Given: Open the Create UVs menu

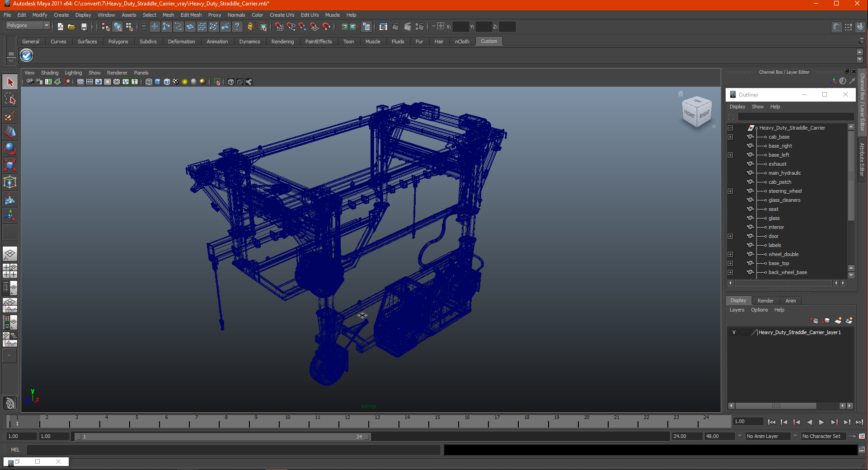Looking at the screenshot, I should tap(282, 15).
